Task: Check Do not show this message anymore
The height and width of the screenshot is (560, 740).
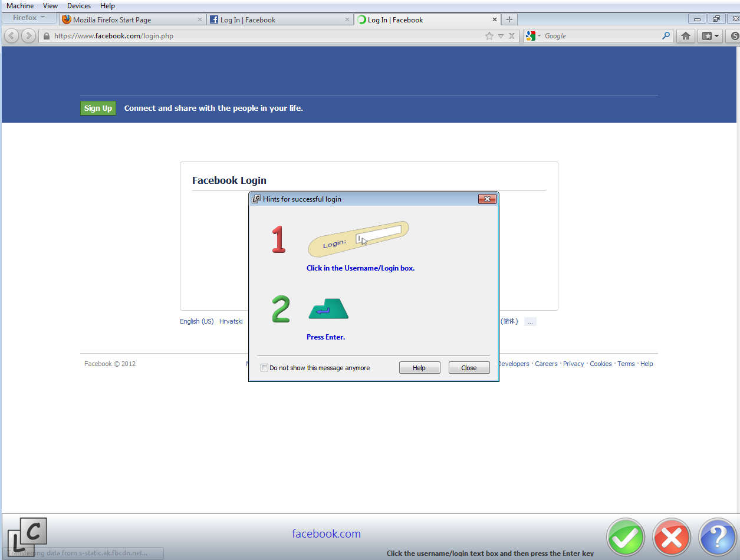Action: point(264,368)
